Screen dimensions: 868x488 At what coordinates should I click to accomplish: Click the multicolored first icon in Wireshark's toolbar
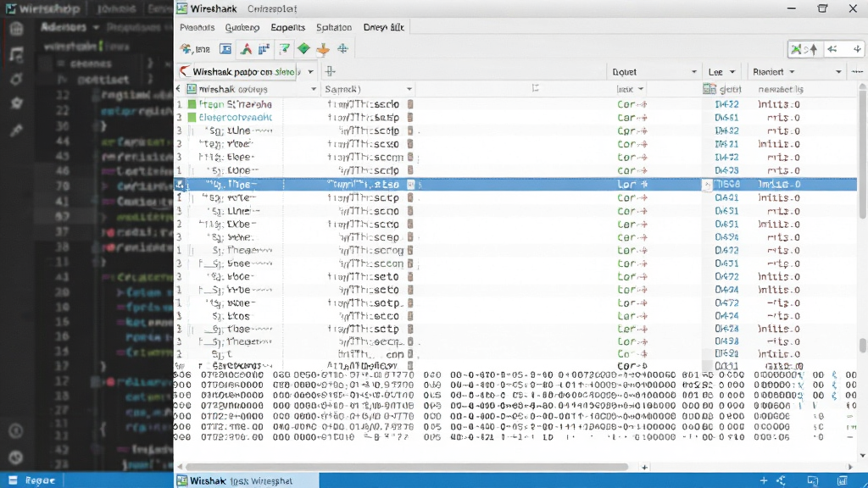[186, 49]
